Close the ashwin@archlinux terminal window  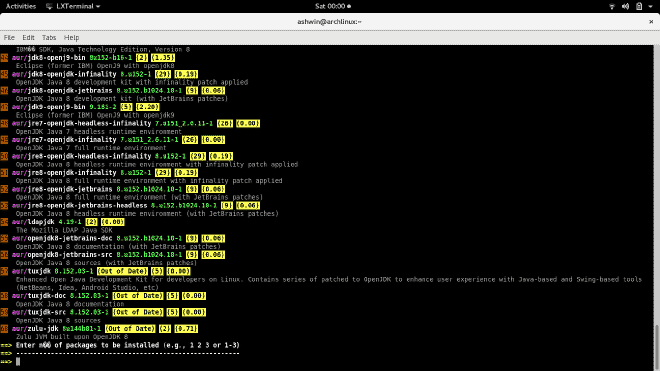651,21
